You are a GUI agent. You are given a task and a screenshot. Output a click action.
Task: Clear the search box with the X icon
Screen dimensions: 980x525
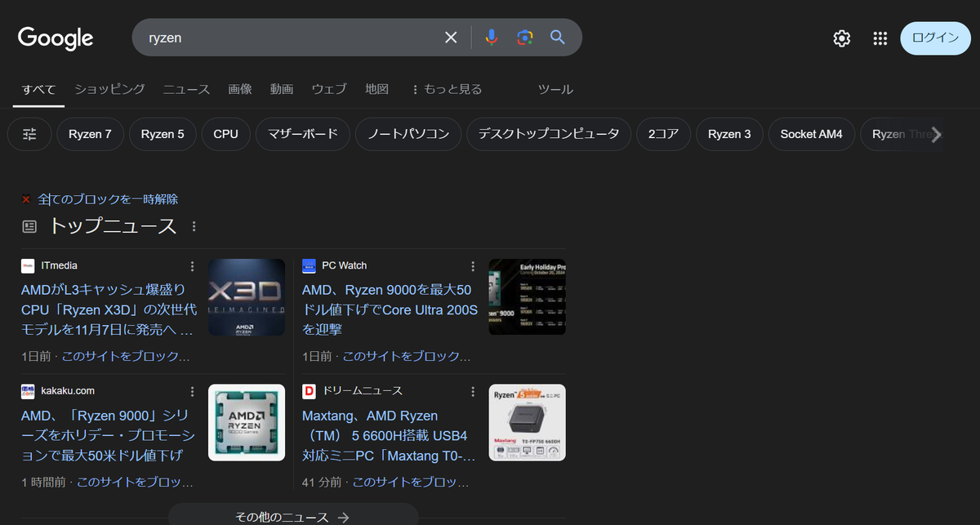pos(451,38)
